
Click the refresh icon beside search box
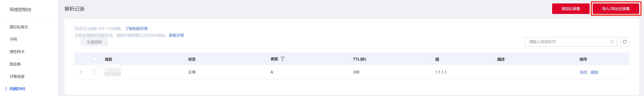pyautogui.click(x=625, y=42)
